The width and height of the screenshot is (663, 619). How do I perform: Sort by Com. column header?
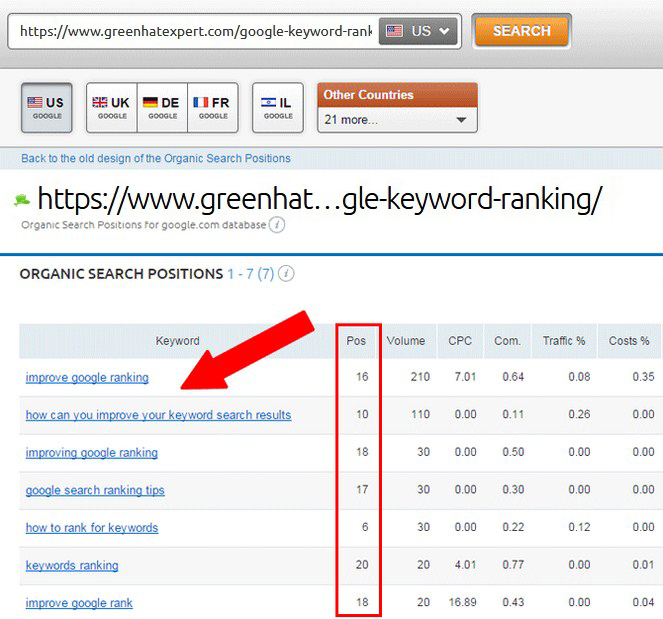507,341
